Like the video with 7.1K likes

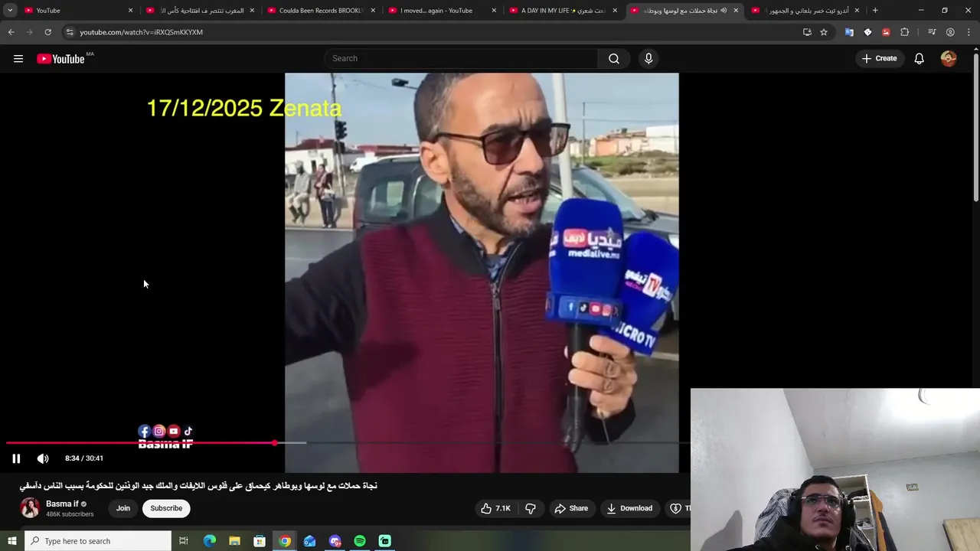[495, 508]
